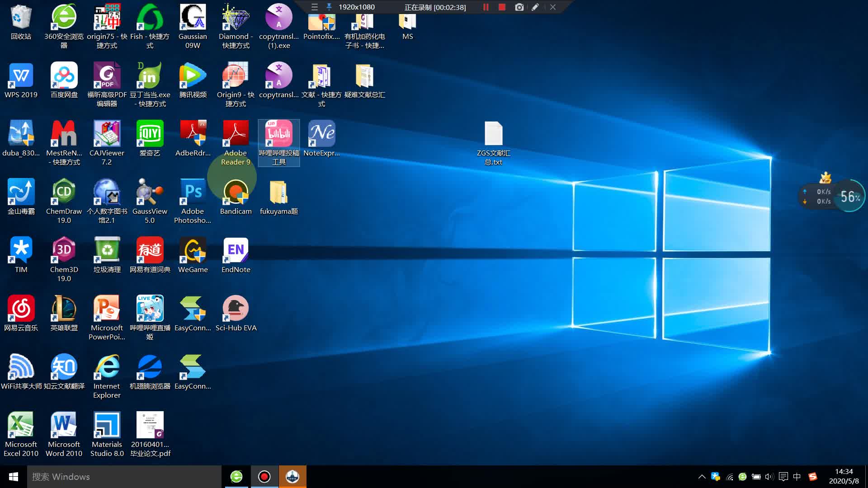Open Microsoft Excel 2010 icon
The image size is (868, 488).
click(x=21, y=425)
